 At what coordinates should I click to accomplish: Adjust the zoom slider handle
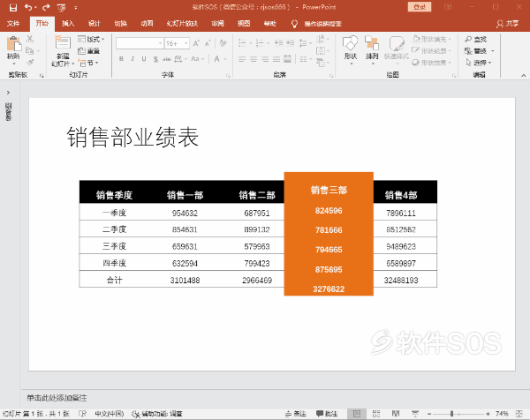tap(451, 414)
